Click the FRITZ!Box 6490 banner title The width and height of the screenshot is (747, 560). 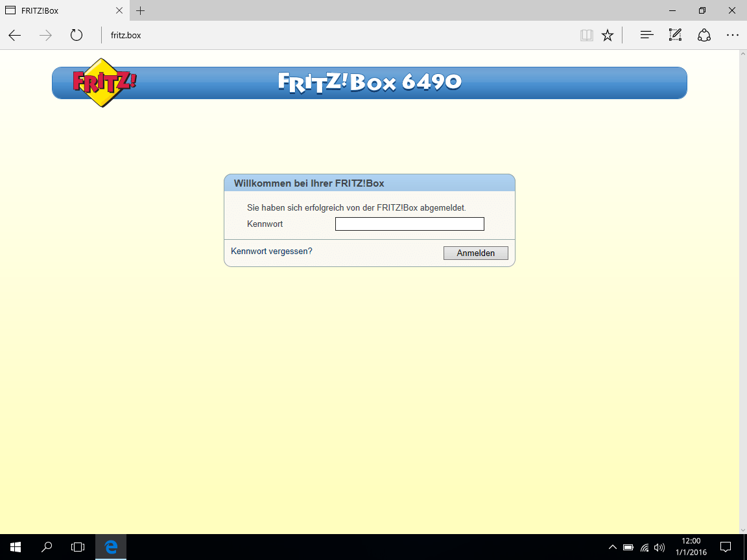pos(370,82)
